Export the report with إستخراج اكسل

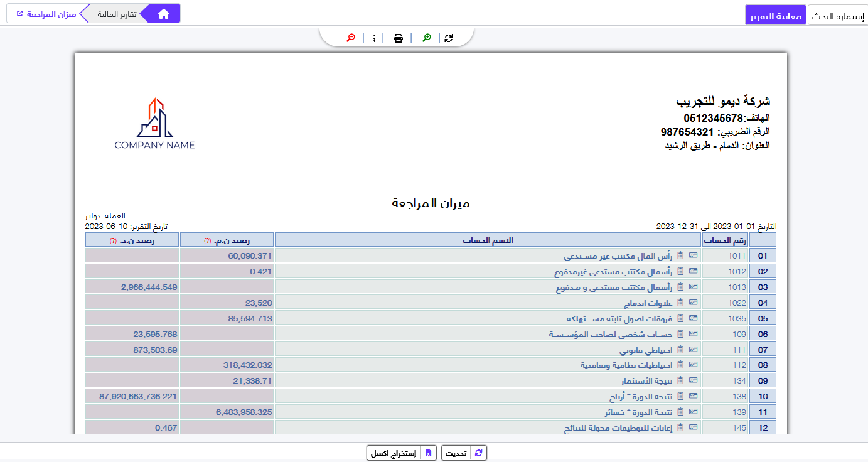click(x=401, y=452)
